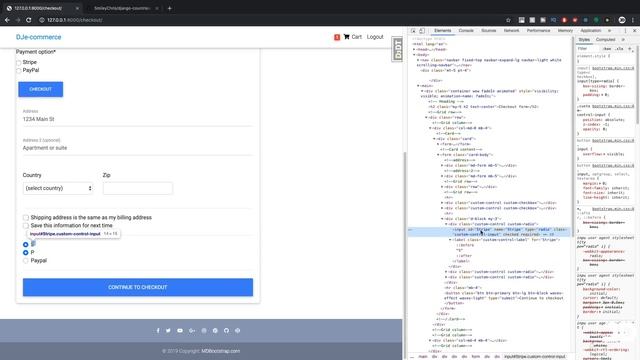Click CONTINUE TO CHECKOUT button
This screenshot has height=360, width=640.
pyautogui.click(x=138, y=287)
